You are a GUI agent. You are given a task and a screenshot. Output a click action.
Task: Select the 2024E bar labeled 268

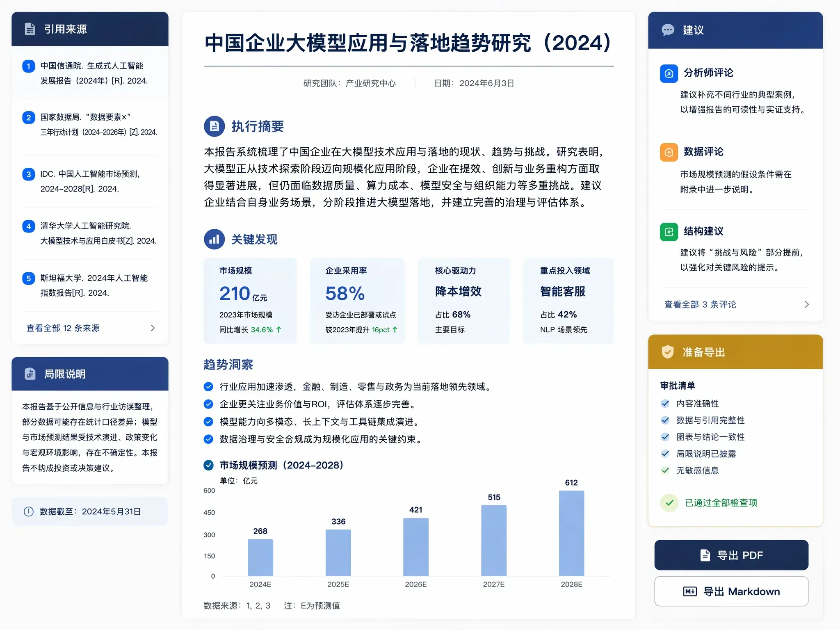(x=260, y=558)
